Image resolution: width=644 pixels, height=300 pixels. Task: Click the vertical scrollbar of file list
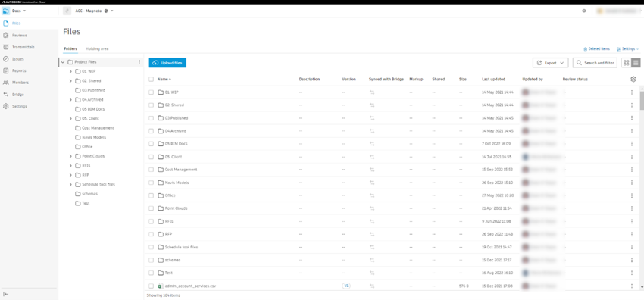pos(642,101)
